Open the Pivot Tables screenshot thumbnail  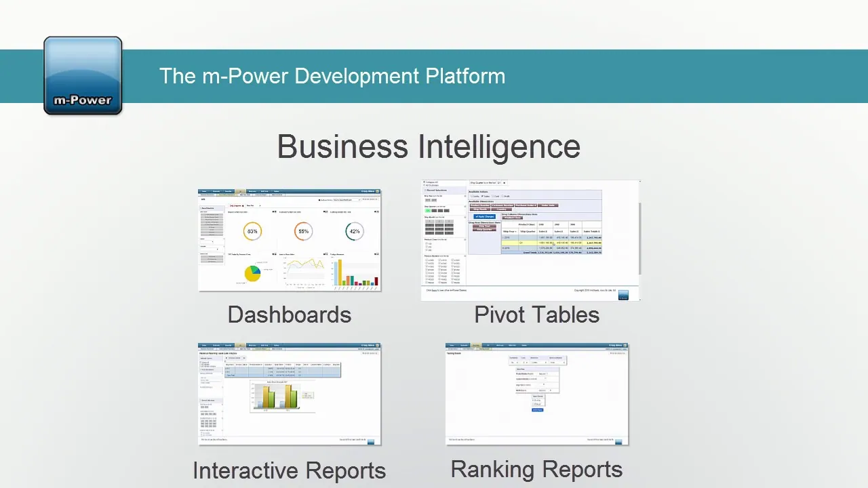[530, 240]
